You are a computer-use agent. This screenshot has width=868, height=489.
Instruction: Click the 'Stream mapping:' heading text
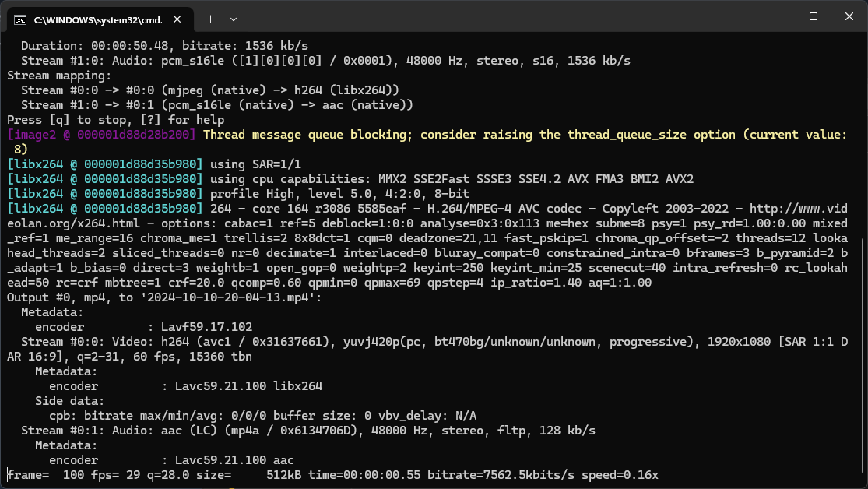click(x=59, y=76)
